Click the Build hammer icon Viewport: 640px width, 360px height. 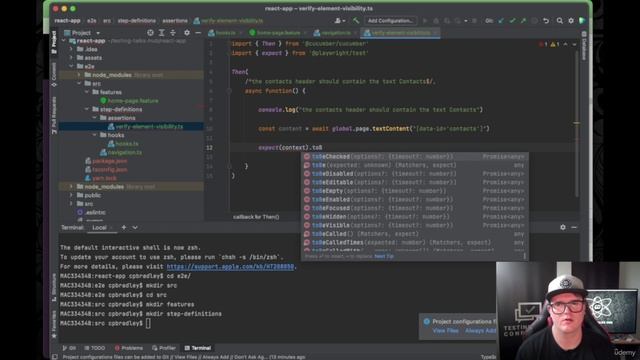356,20
